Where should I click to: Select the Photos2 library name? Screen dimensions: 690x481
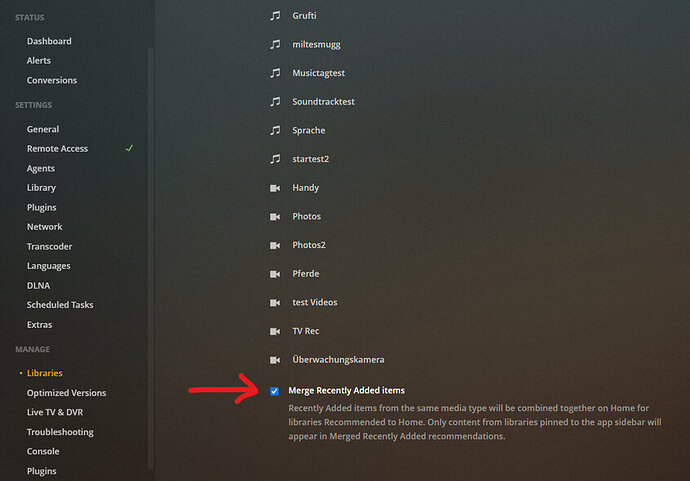(x=309, y=245)
